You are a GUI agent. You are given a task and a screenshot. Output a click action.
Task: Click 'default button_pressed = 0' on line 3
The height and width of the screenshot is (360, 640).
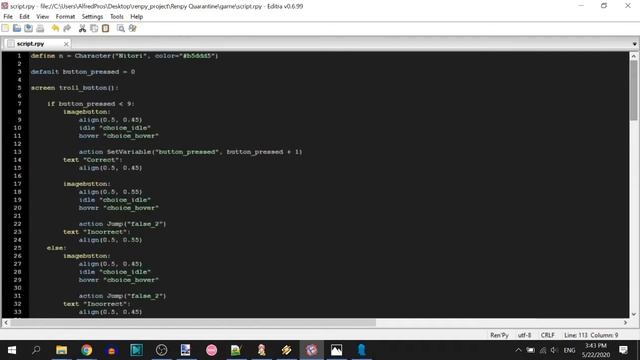pyautogui.click(x=83, y=72)
